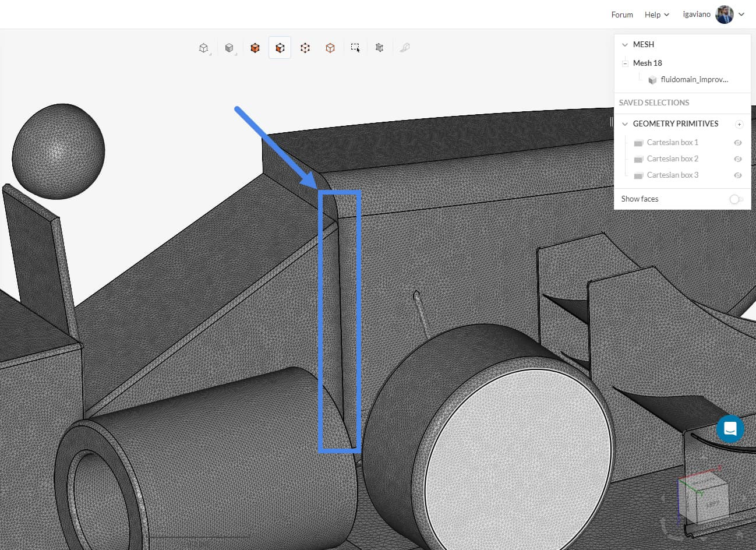The width and height of the screenshot is (756, 550).
Task: Select Cartesian box 2 label
Action: pos(673,158)
